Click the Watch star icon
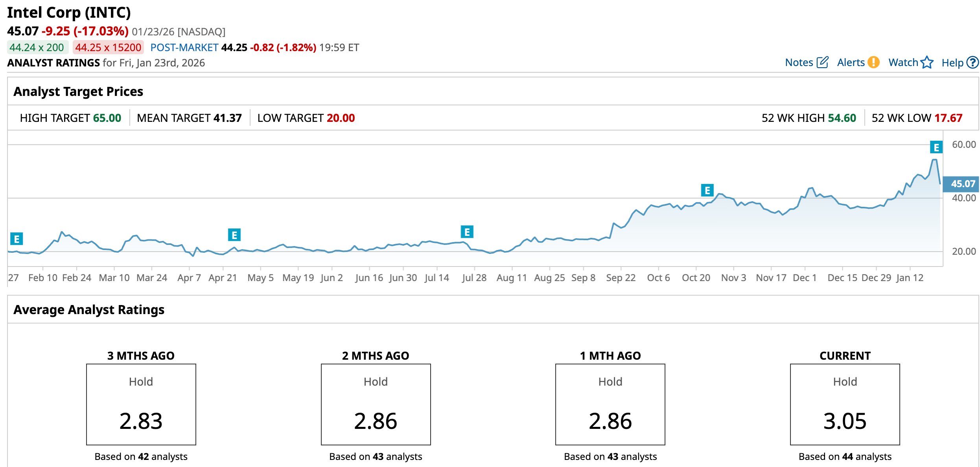 pyautogui.click(x=927, y=63)
